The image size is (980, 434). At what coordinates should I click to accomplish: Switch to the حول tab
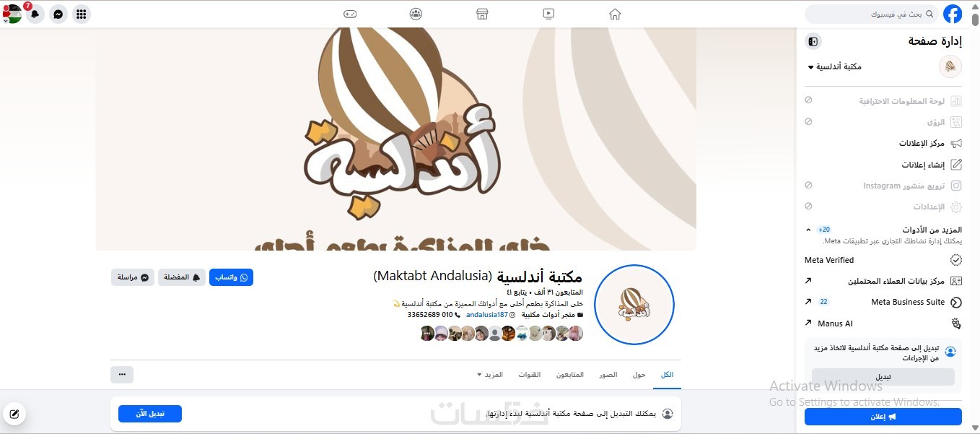click(639, 375)
